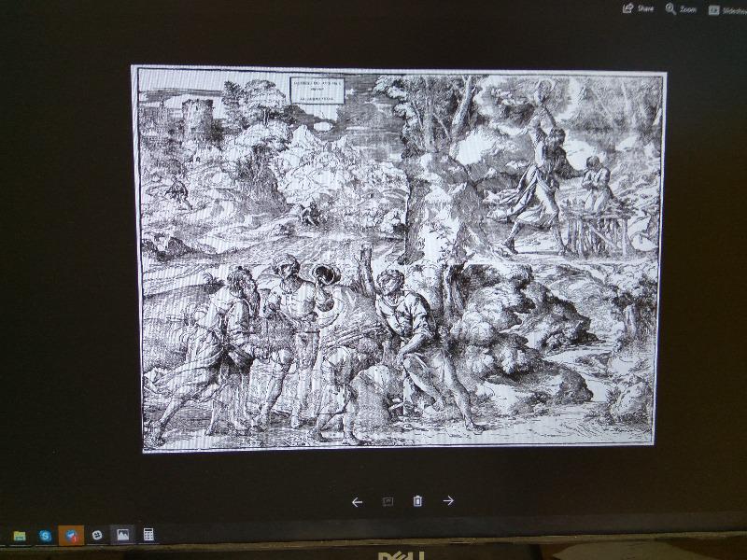Click the Share button in Photos toolbar

(x=638, y=8)
